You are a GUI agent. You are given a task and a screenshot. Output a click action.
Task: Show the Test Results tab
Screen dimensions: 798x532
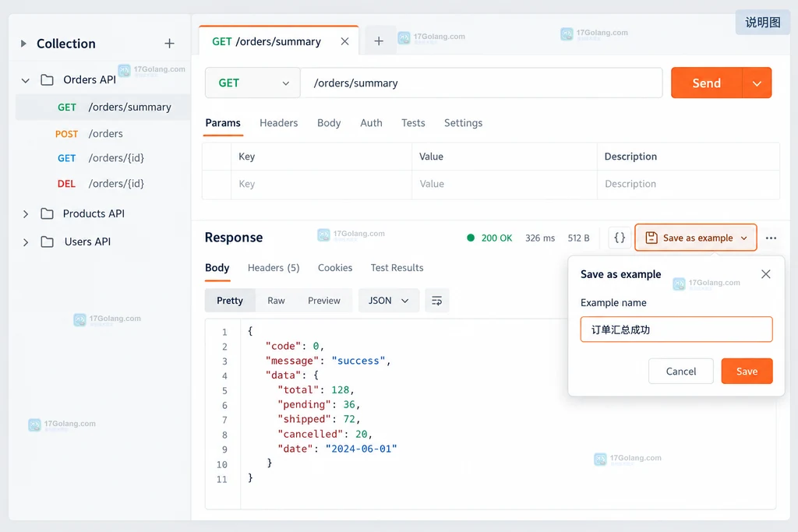click(x=397, y=268)
